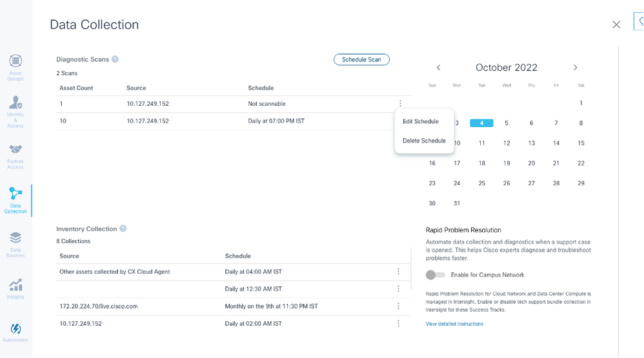Viewport: 644px width, 358px height.
Task: Open Asset Groups in sidebar
Action: coord(15,68)
